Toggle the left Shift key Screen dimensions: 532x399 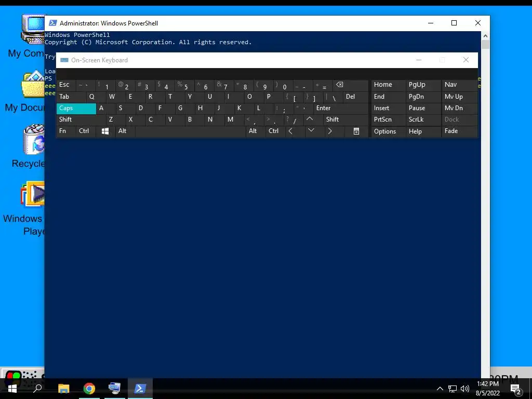82,119
